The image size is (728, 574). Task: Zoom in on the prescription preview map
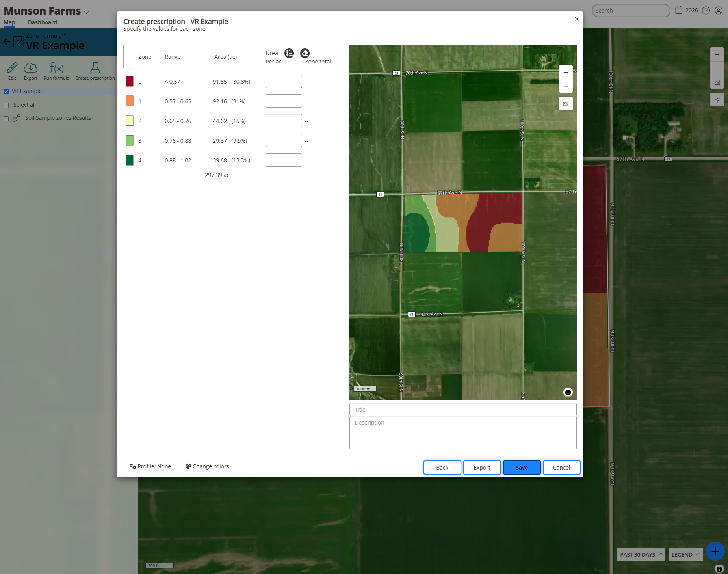point(566,73)
